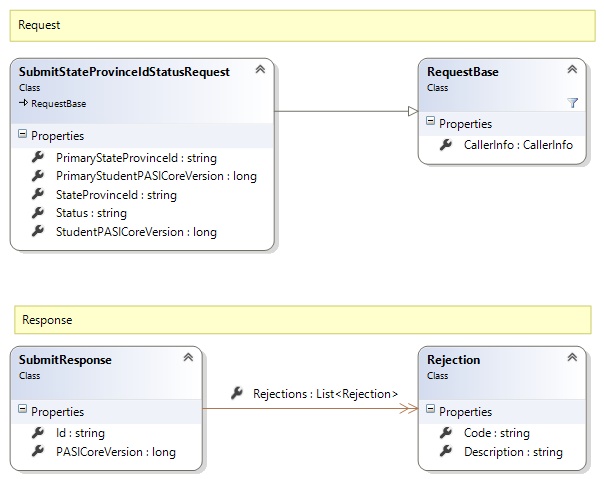Select the Response comment box
The width and height of the screenshot is (604, 479).
[300, 319]
